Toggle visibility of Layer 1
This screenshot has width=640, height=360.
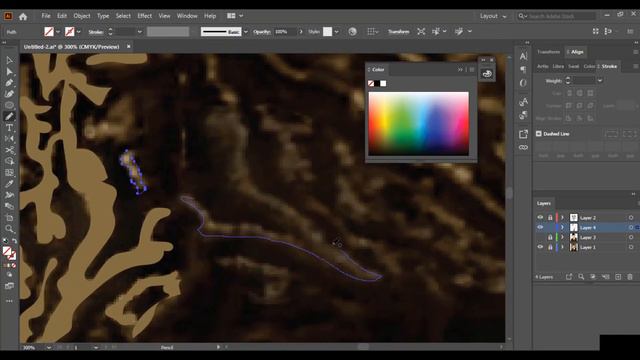click(540, 247)
